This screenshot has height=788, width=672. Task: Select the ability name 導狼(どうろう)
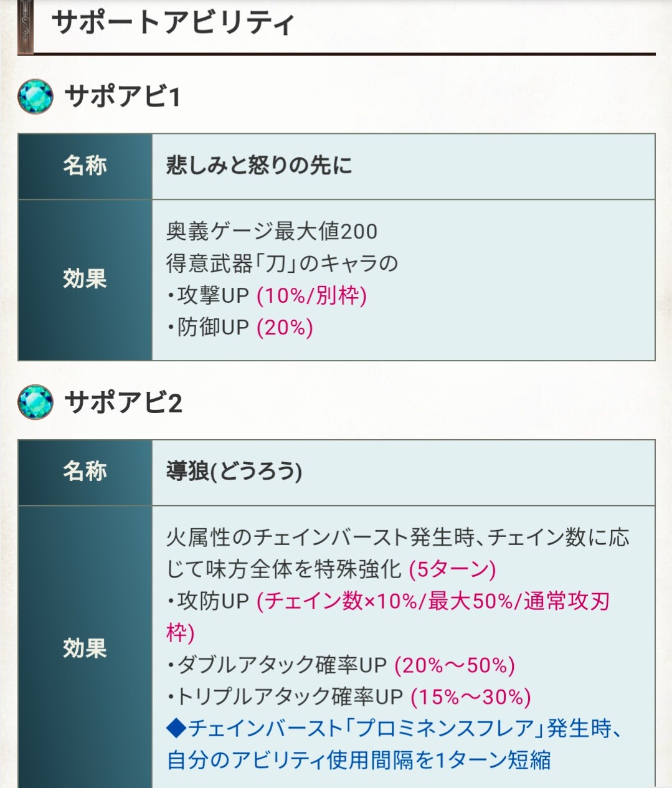pyautogui.click(x=234, y=472)
